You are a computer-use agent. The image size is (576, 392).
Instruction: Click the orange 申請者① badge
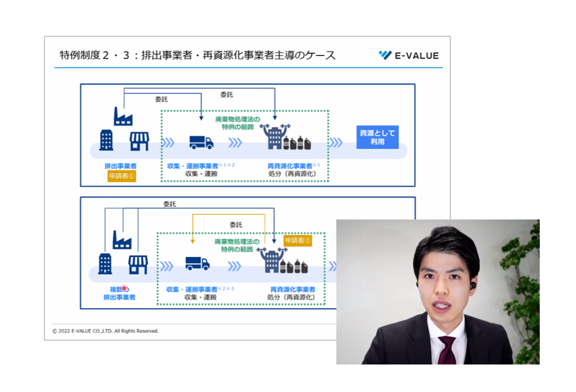pyautogui.click(x=122, y=176)
